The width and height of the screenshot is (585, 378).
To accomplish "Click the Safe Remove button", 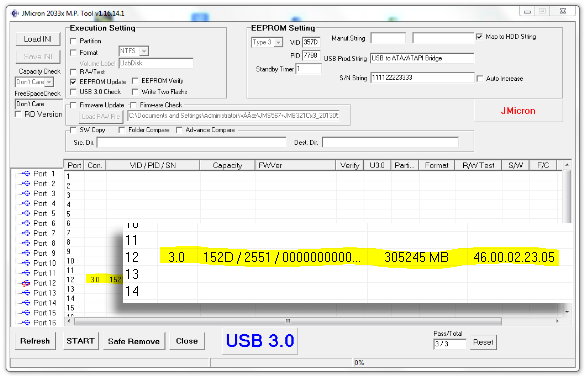I will pyautogui.click(x=134, y=341).
